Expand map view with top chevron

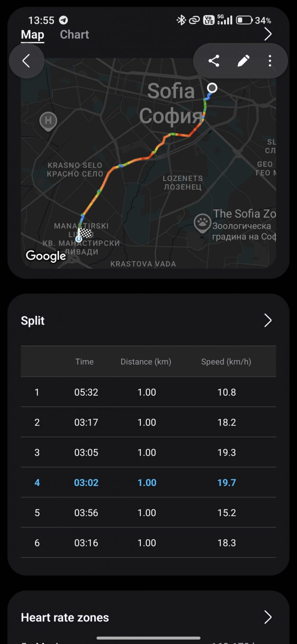click(x=268, y=34)
